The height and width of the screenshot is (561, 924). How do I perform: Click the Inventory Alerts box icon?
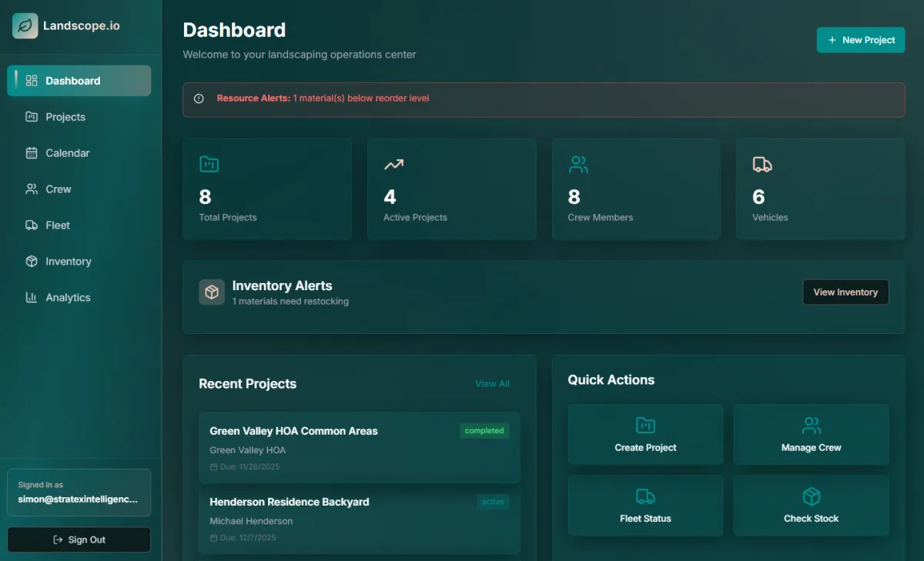212,292
